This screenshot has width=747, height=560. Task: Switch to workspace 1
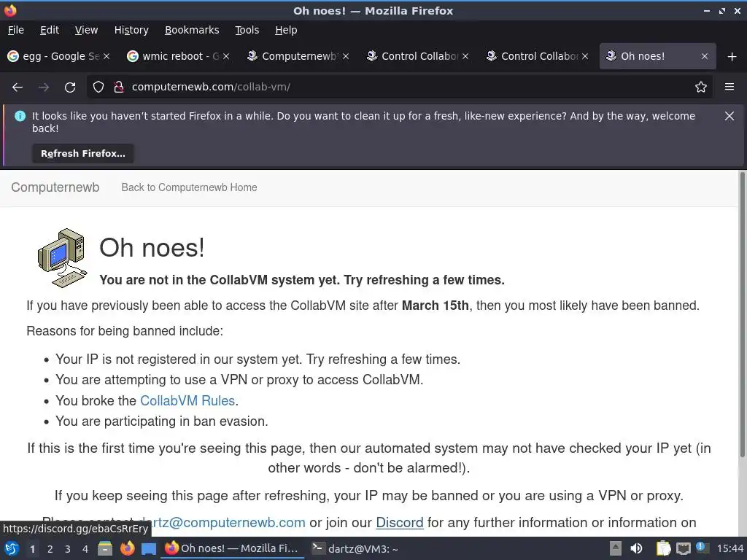32,549
